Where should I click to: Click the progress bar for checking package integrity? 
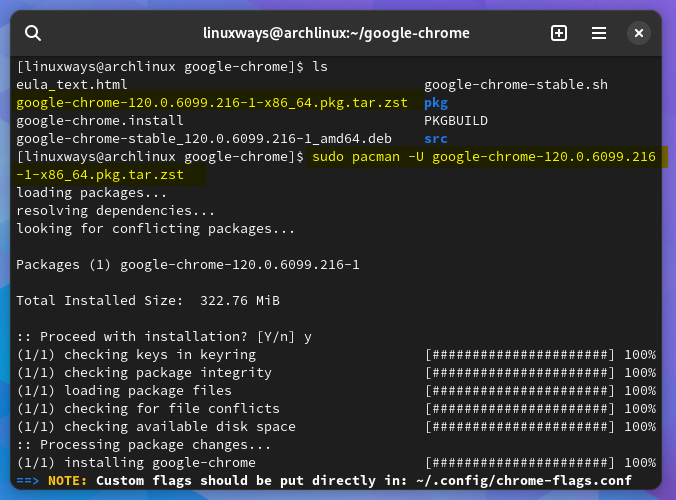click(x=520, y=373)
